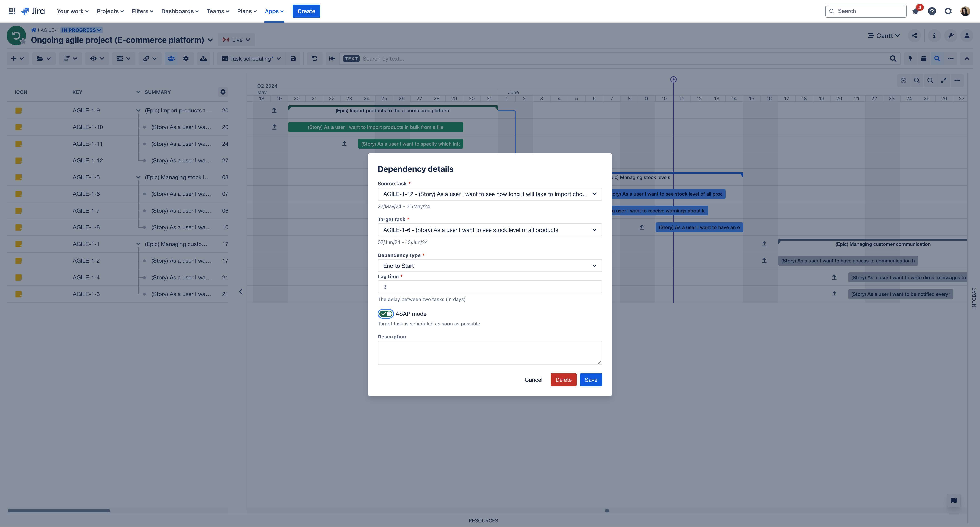
Task: Open the calendar icon in toolbar
Action: tap(924, 59)
